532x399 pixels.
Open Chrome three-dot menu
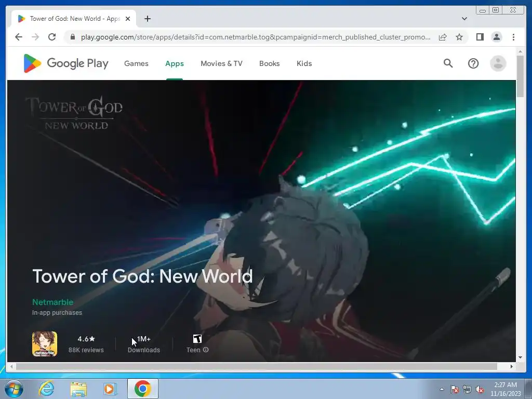pos(513,37)
